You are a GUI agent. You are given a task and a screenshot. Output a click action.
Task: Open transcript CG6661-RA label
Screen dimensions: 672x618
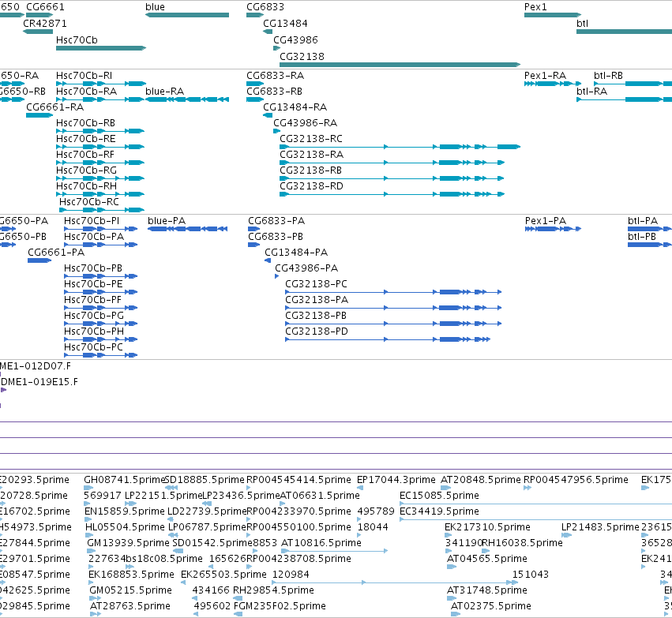pos(54,107)
